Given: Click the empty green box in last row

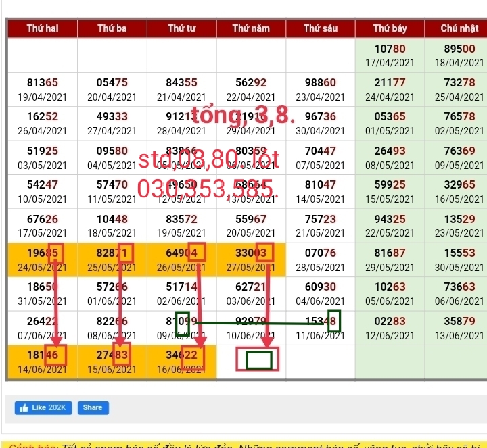Looking at the screenshot, I should [258, 360].
